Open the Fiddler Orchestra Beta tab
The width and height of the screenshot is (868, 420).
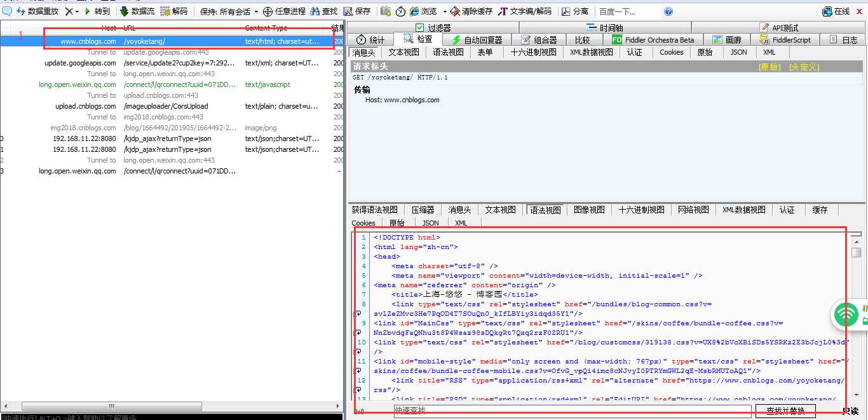click(653, 39)
